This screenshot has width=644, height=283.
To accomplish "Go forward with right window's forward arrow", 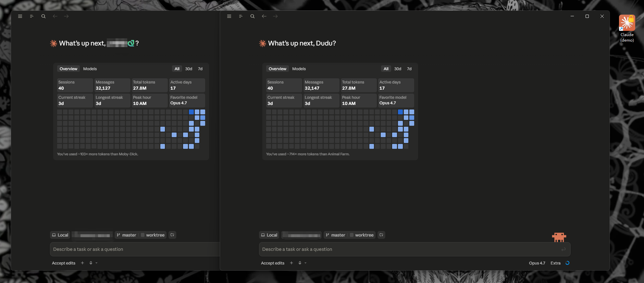I will [x=275, y=16].
